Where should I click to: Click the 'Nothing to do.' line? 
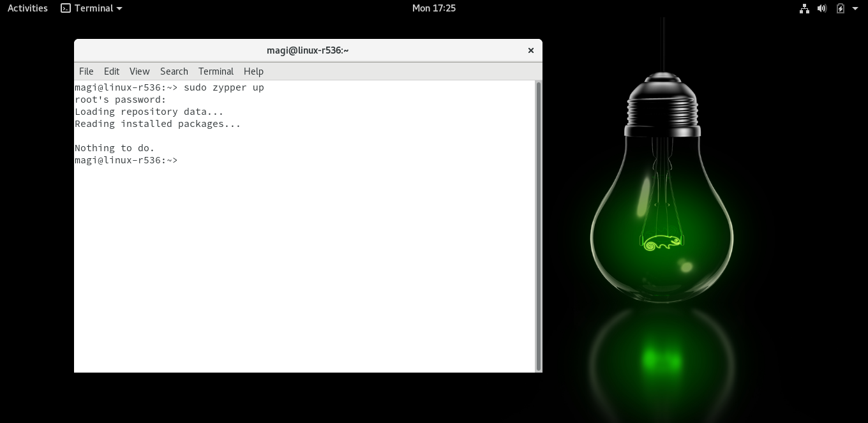(115, 148)
